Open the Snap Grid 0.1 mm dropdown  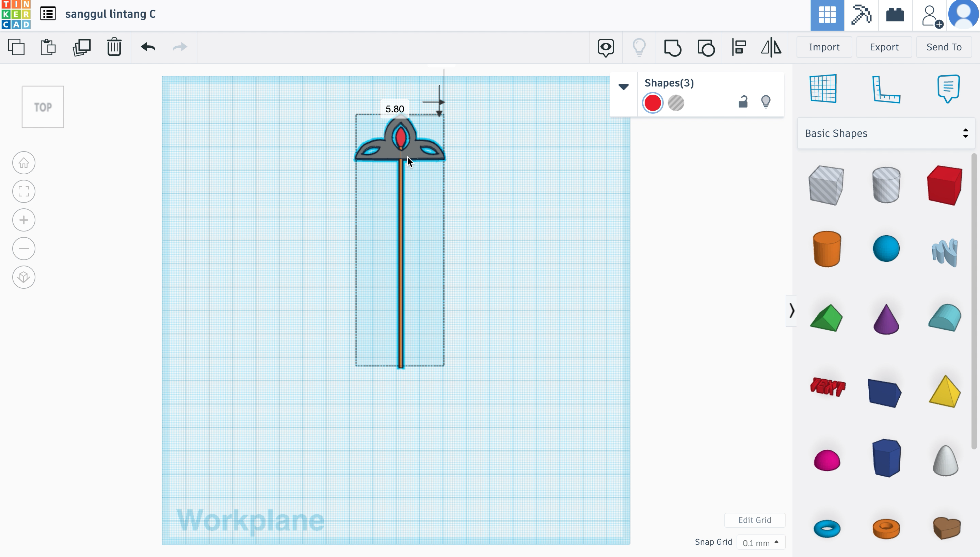pyautogui.click(x=760, y=542)
